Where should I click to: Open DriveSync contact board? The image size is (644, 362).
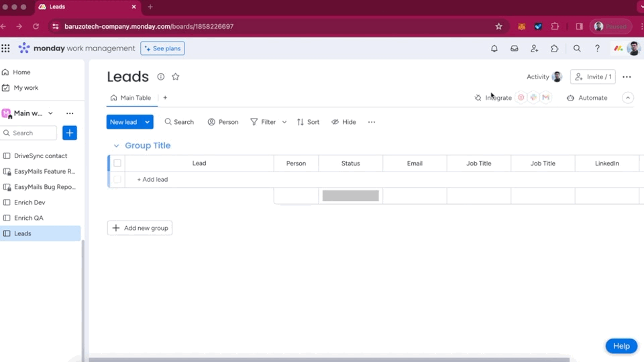coord(40,156)
